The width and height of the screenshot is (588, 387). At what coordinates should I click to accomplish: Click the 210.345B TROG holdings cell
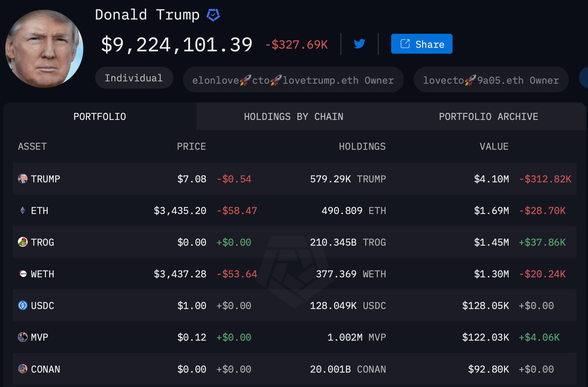(x=348, y=242)
